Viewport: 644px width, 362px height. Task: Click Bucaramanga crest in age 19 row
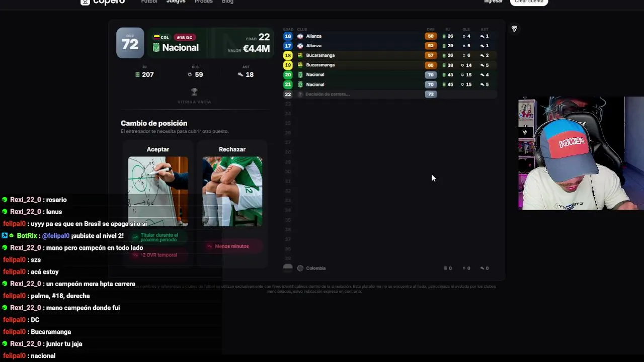coord(300,65)
